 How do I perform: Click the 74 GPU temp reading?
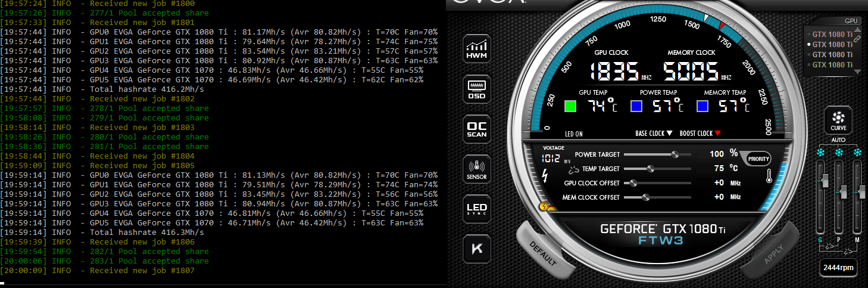click(x=597, y=106)
